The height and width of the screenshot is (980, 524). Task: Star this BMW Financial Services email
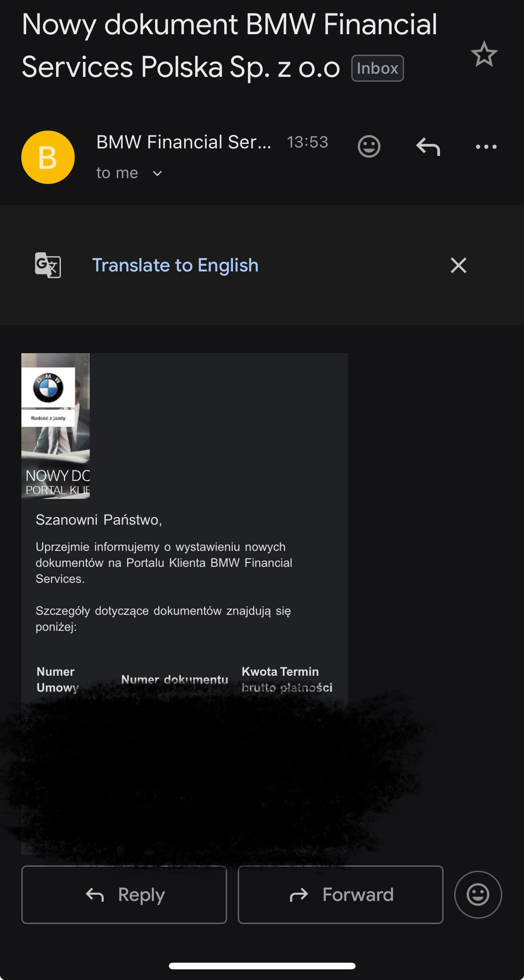(x=484, y=54)
